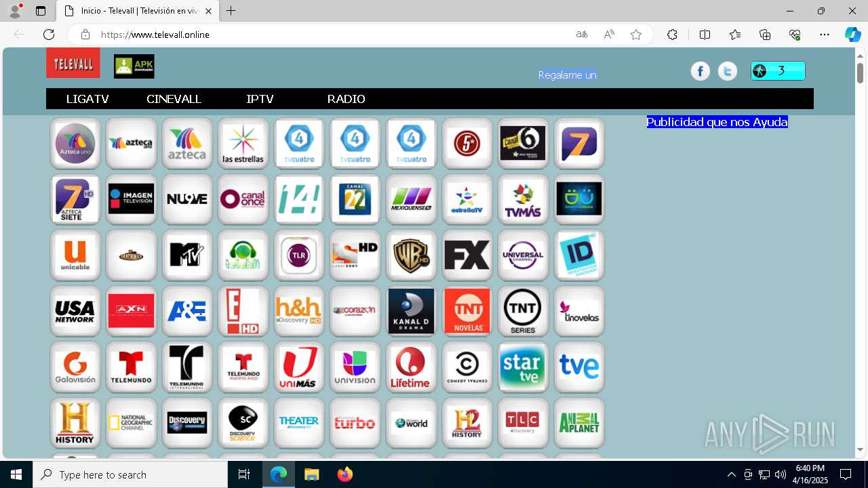Add this page to favorites
The image size is (868, 488).
click(x=636, y=35)
